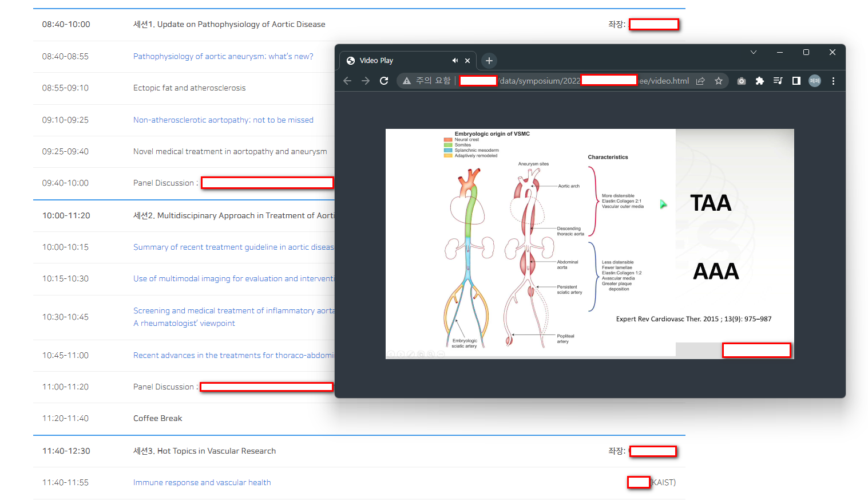This screenshot has height=500, width=868.
Task: Open the media control playlist button
Action: click(x=778, y=81)
